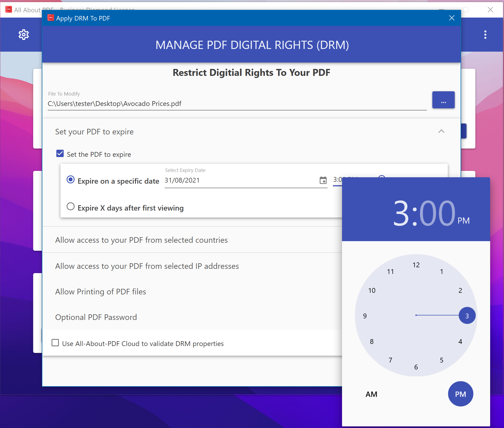Click the hour digit 3 in header

pos(401,213)
